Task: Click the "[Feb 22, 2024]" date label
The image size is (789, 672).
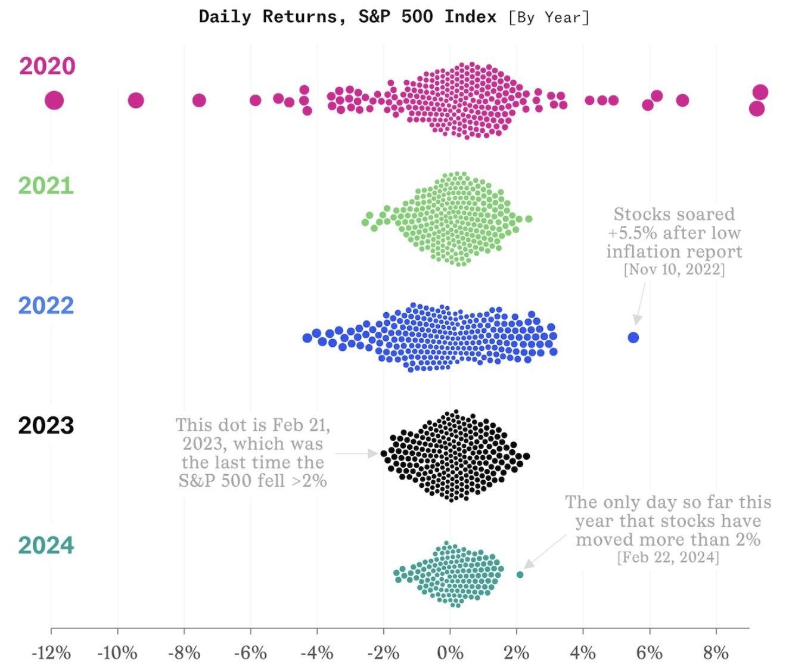Action: click(668, 558)
